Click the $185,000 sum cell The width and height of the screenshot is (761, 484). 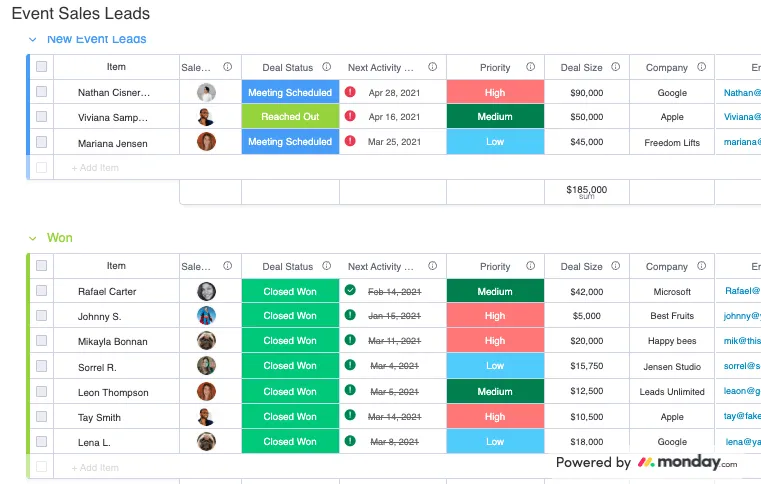(x=587, y=192)
